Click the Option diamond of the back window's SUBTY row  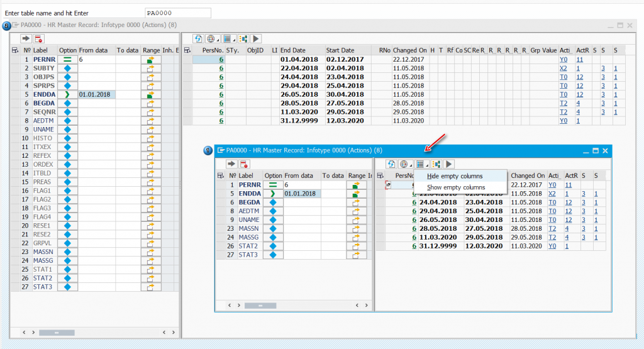[67, 68]
